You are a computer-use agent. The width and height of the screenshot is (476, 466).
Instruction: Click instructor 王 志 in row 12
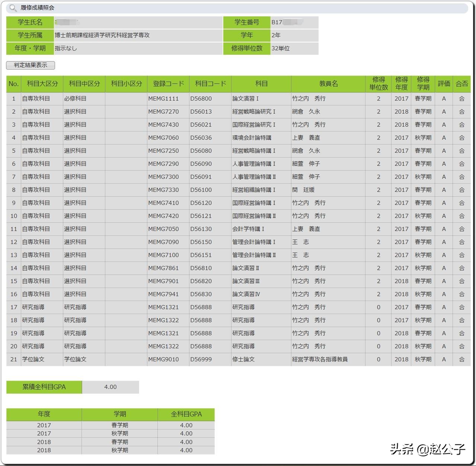[x=301, y=242]
